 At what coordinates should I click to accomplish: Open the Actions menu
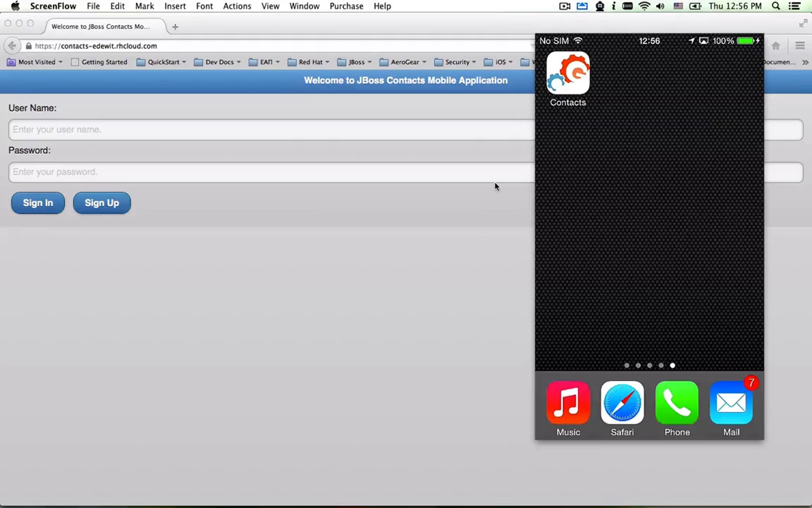237,6
